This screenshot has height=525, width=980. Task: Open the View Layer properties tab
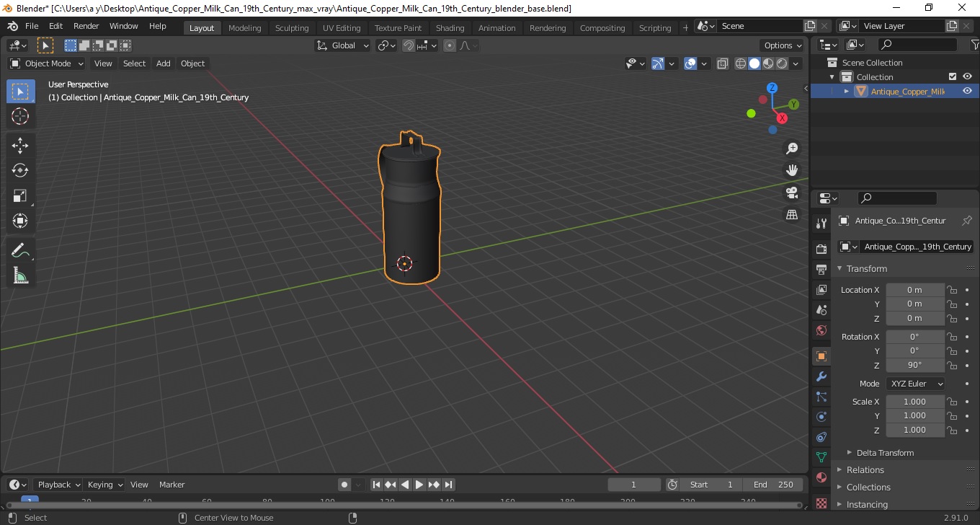(x=821, y=290)
